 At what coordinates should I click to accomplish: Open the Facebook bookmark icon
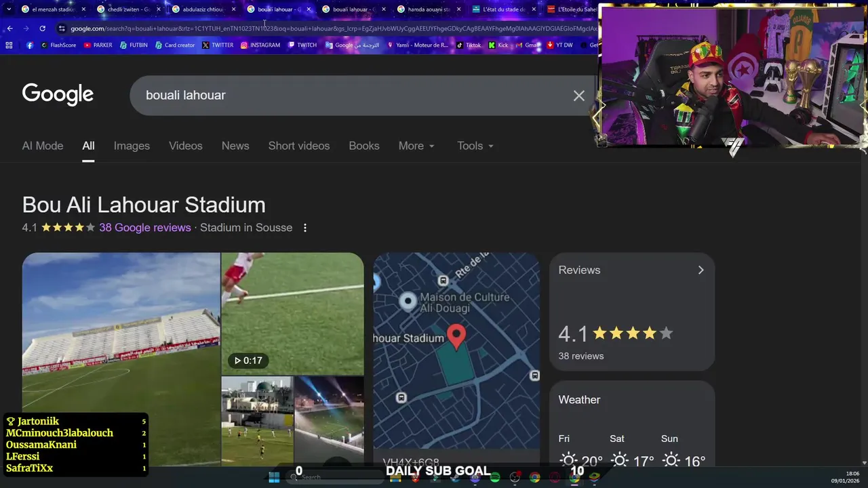[x=29, y=45]
